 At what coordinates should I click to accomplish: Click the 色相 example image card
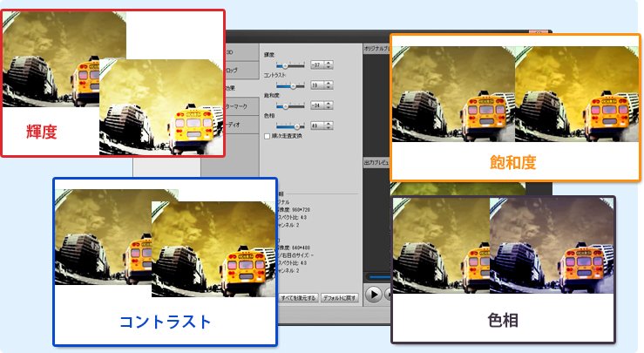[503, 269]
